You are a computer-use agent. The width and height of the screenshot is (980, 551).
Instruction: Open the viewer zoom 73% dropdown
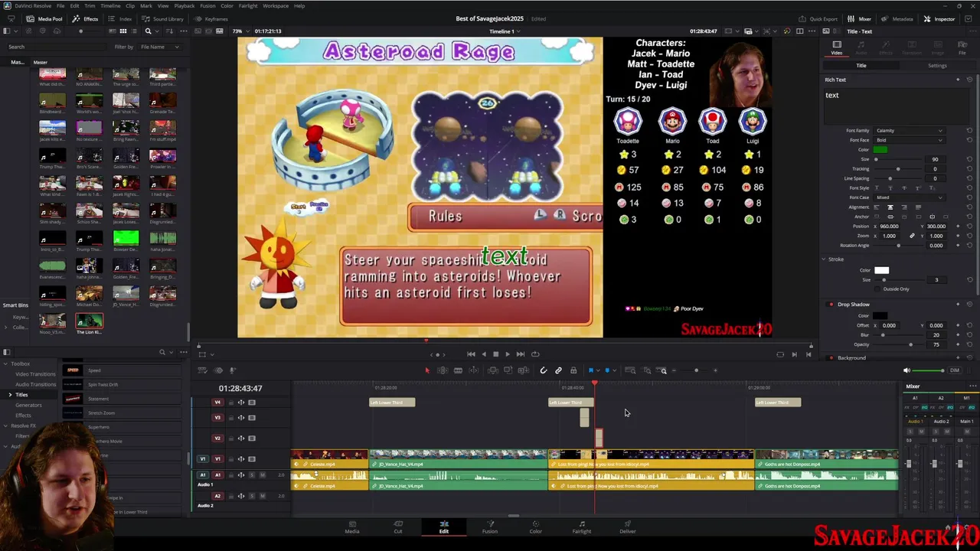(240, 31)
